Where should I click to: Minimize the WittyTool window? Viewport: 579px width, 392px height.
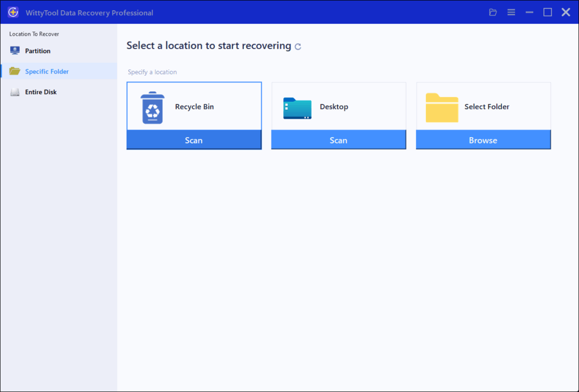point(529,12)
